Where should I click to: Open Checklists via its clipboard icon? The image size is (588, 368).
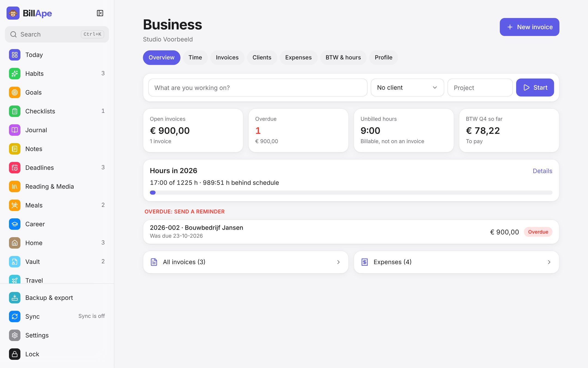pyautogui.click(x=15, y=111)
